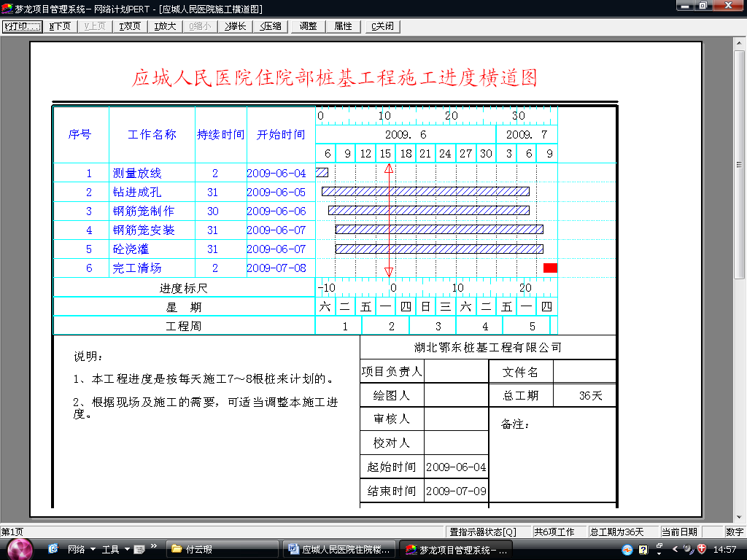The image size is (747, 560).
Task: Select the 钻进成孔 task bar in the chart
Action: coord(425,192)
